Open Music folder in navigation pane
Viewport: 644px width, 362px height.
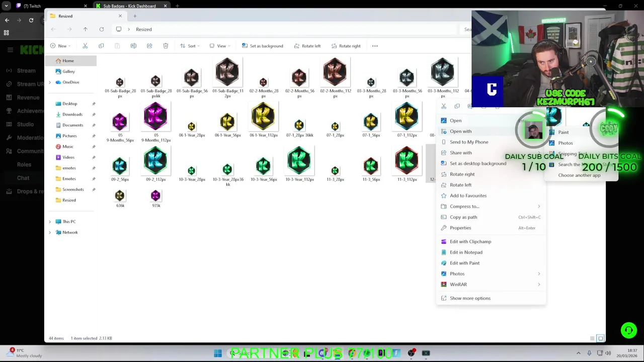(x=67, y=146)
